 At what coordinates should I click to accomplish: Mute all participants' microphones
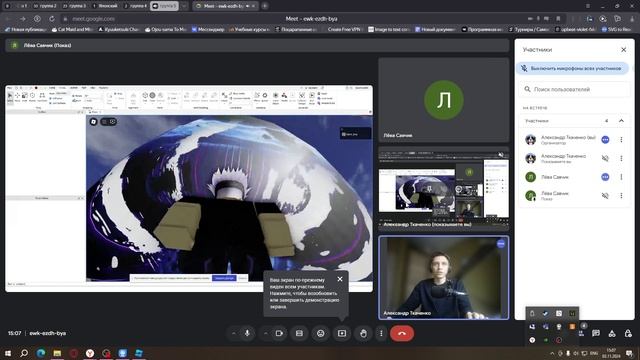pos(573,68)
